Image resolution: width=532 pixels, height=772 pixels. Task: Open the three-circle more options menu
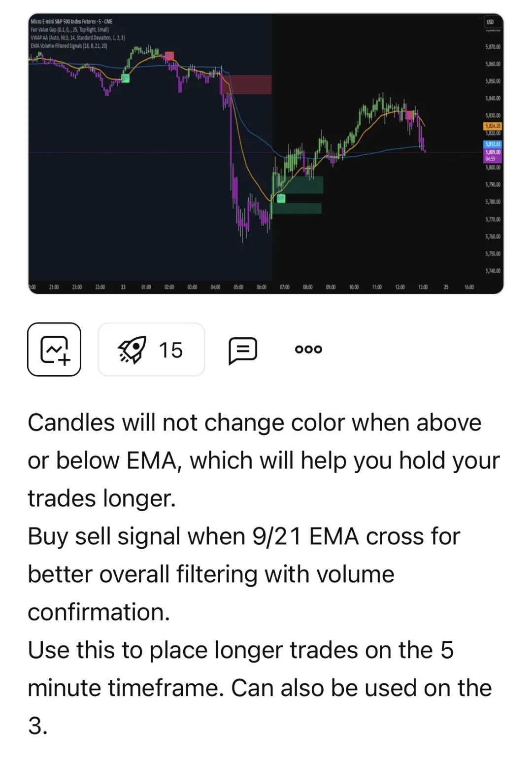pyautogui.click(x=308, y=350)
